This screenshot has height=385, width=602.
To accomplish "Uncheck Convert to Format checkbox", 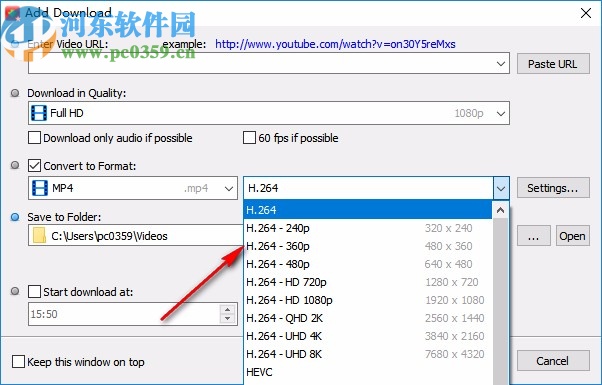I will [x=35, y=165].
